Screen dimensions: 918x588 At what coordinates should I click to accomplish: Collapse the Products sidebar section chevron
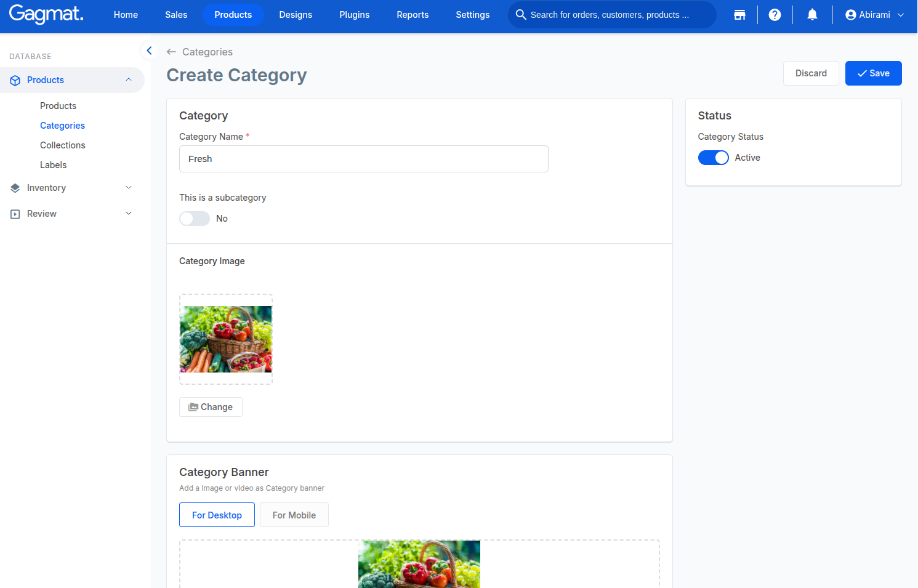(129, 80)
